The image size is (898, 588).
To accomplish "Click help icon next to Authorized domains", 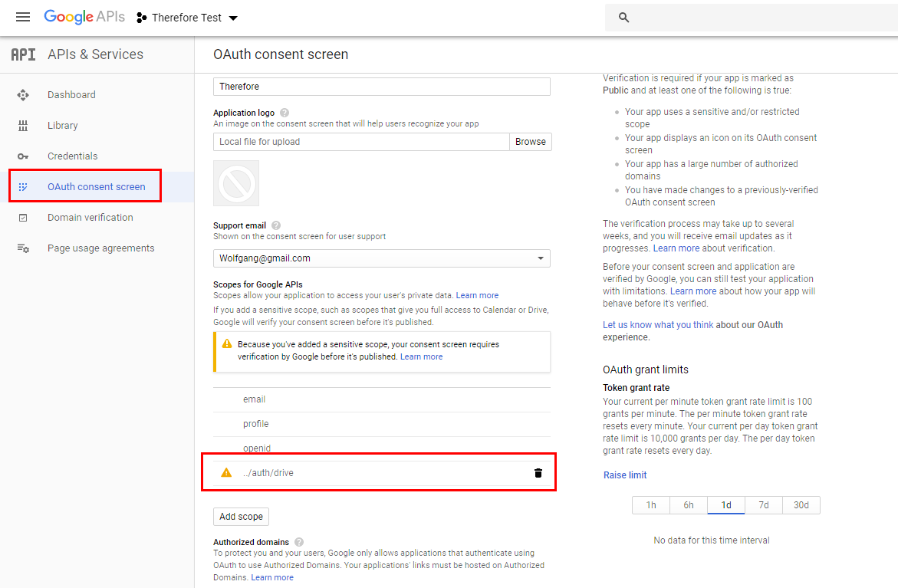I will click(298, 542).
